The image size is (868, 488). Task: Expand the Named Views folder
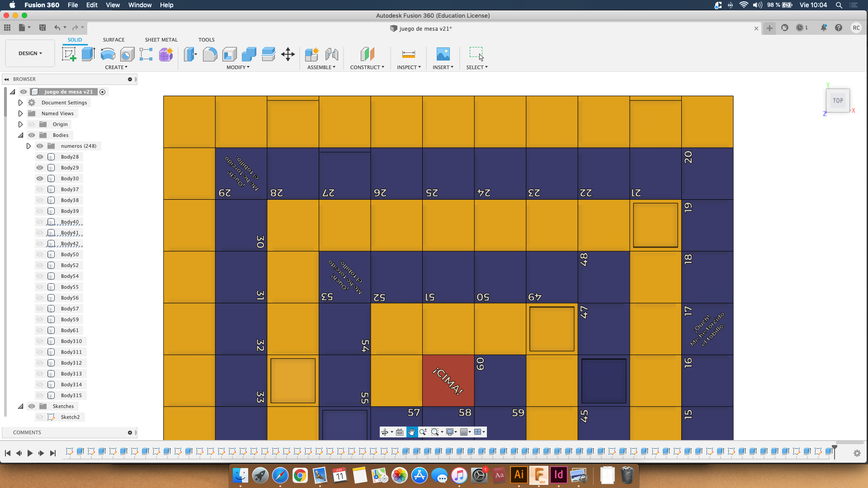pos(20,113)
